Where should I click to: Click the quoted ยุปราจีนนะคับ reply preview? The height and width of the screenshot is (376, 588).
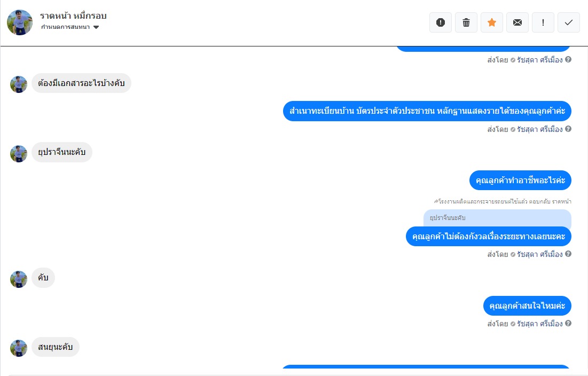pos(497,218)
